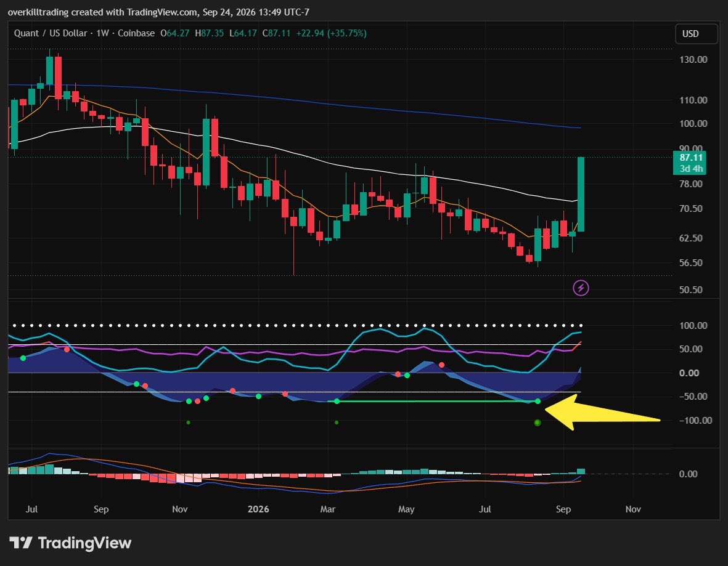Click the 70.50 price axis label
728x566 pixels.
pos(691,209)
